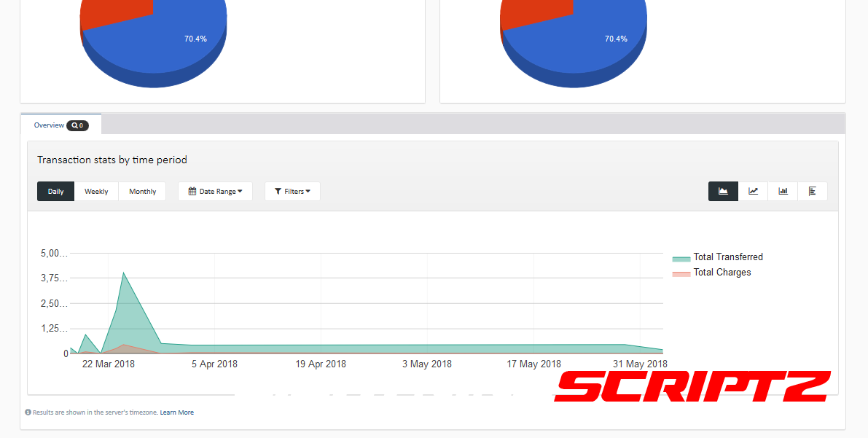Select the Daily time period

pos(56,192)
